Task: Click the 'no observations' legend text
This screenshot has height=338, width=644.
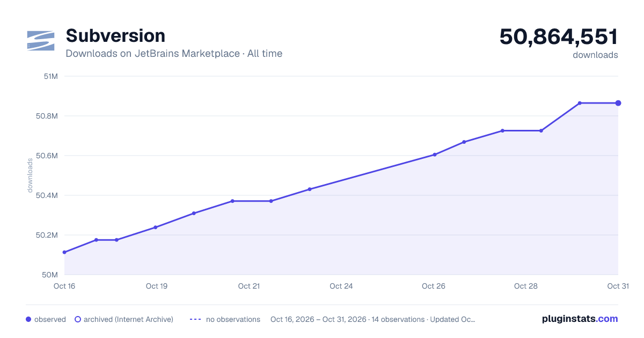Action: coord(233,319)
